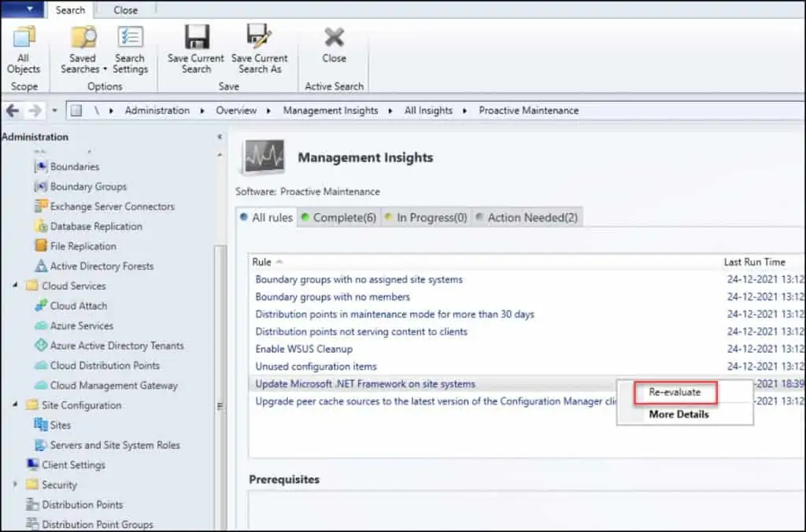The image size is (806, 532).
Task: Click the Active Directory Forests icon
Action: coord(41,266)
